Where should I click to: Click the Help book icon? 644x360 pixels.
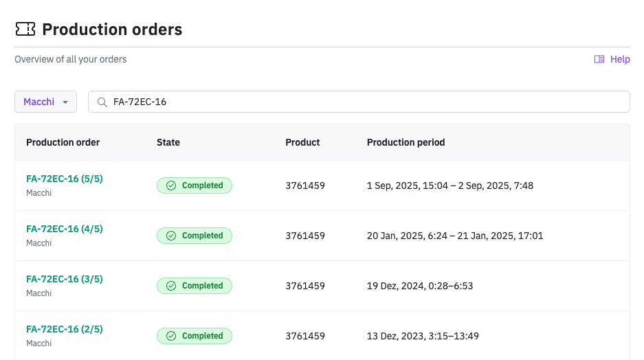(x=599, y=59)
